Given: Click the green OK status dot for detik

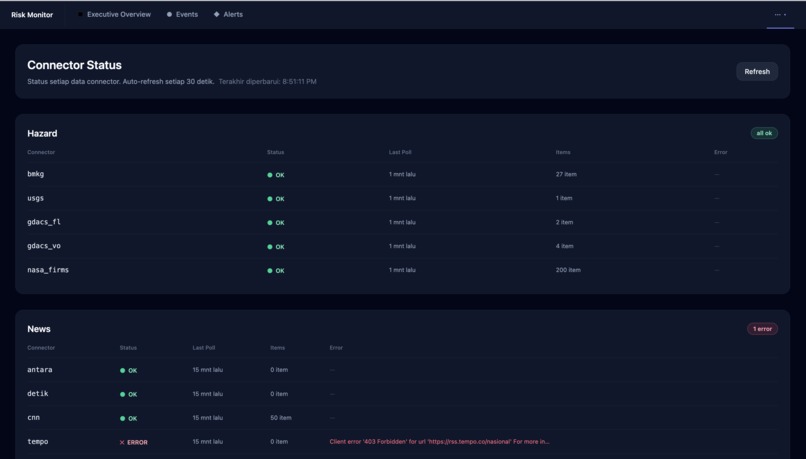Looking at the screenshot, I should coord(122,394).
